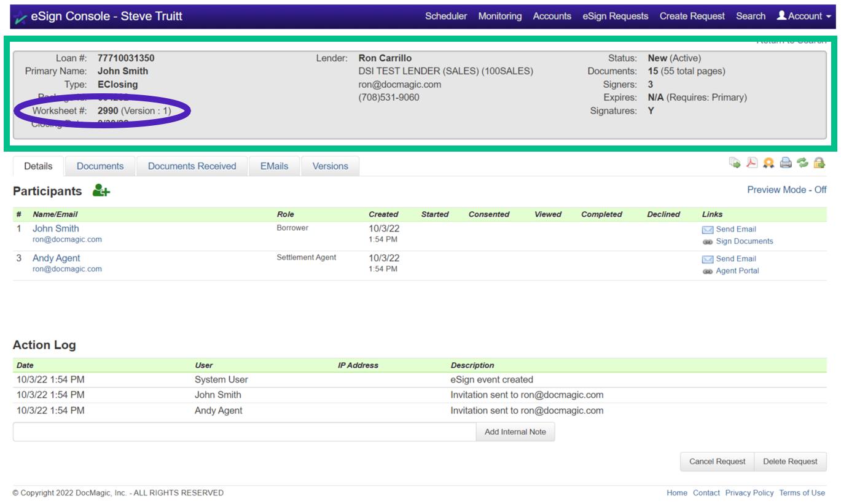Click the Sign Documents link
Viewport: 841px width, 504px height.
(745, 241)
